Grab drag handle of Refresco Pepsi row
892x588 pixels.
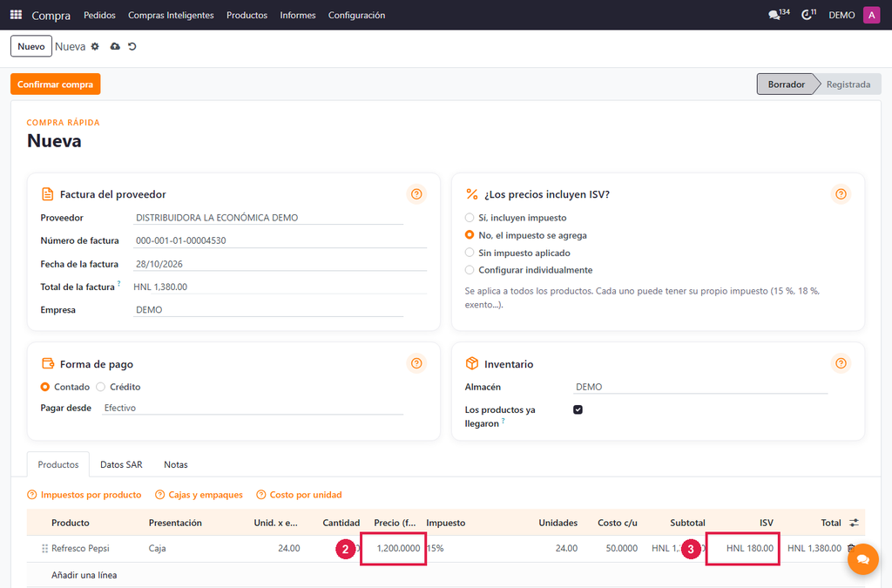(x=44, y=548)
